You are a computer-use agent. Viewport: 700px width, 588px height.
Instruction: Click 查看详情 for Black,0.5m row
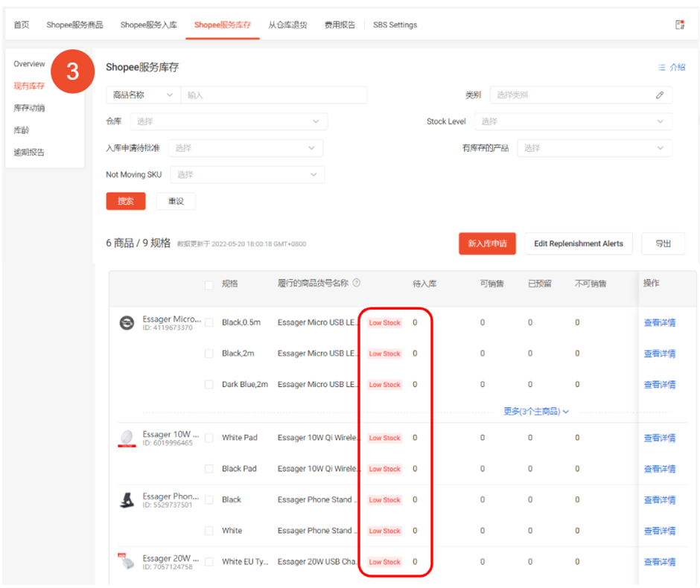point(659,322)
